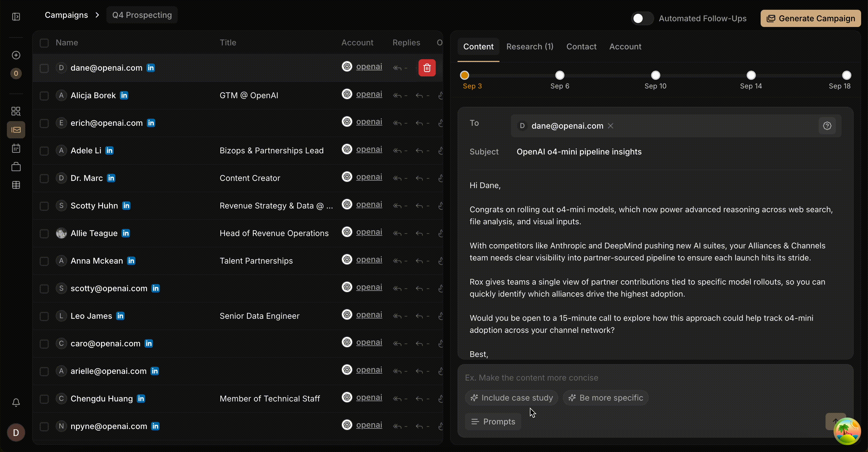
Task: Click the red trash delete icon
Action: [427, 68]
